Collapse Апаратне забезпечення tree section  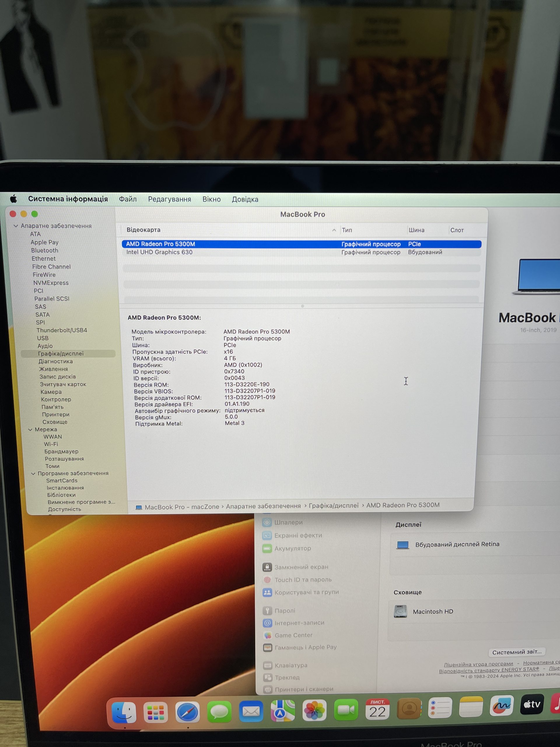(16, 226)
